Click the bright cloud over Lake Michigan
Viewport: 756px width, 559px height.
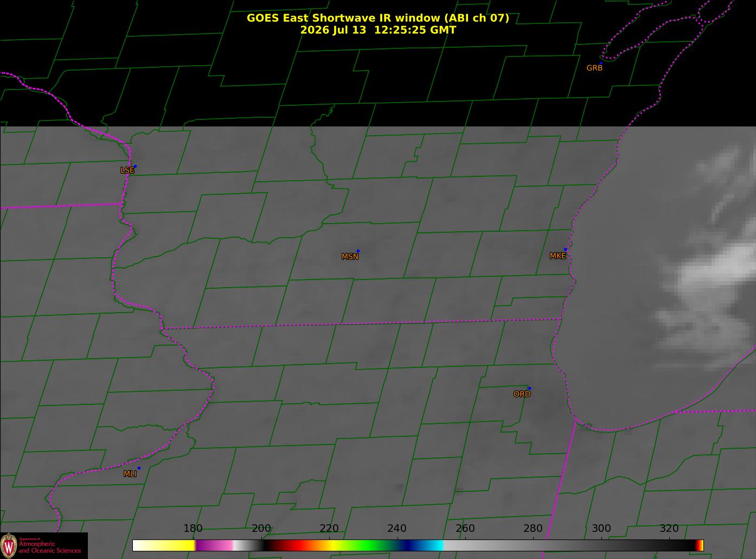pyautogui.click(x=710, y=271)
